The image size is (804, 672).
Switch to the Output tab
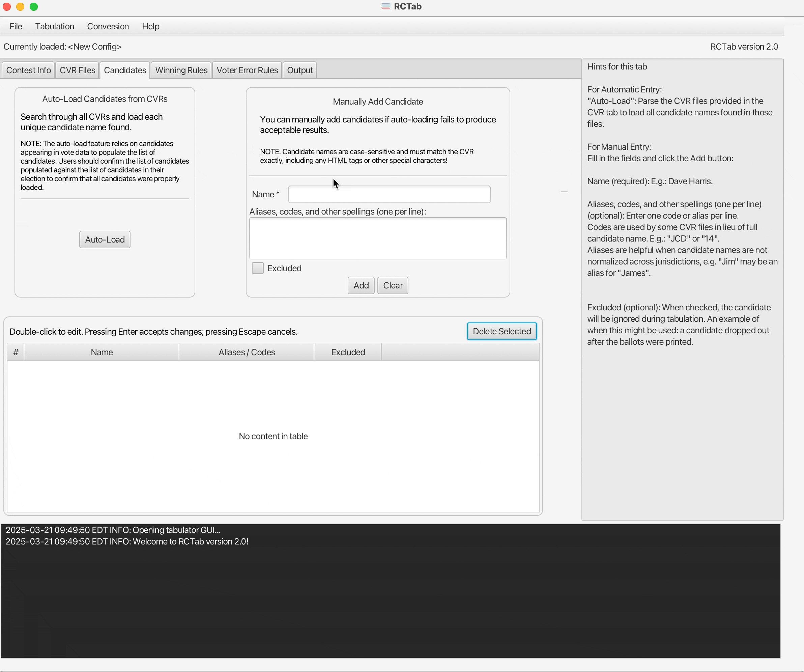pos(300,71)
